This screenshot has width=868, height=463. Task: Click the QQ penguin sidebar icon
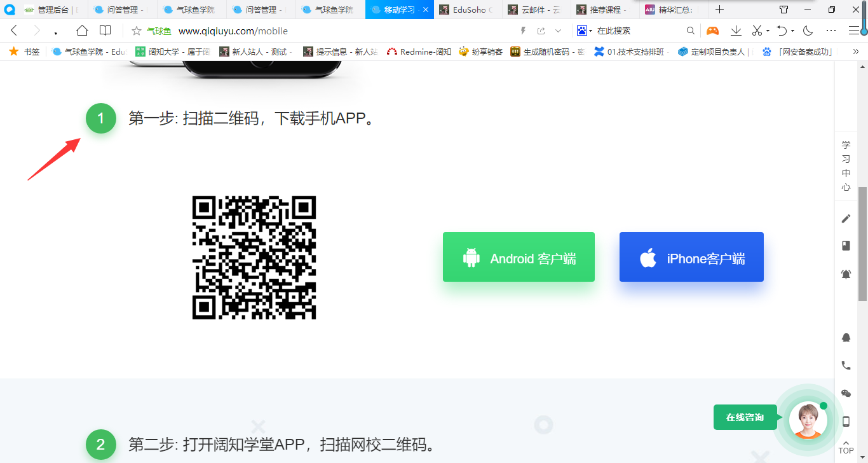(x=846, y=338)
